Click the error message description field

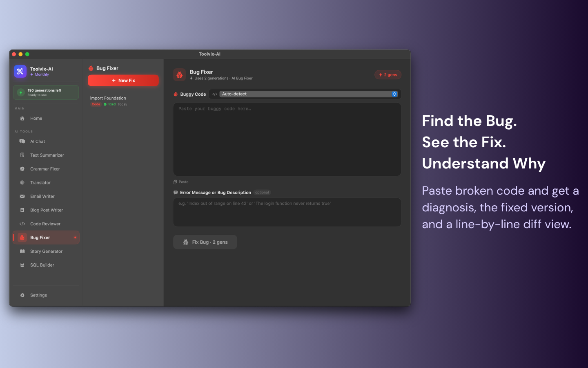287,213
